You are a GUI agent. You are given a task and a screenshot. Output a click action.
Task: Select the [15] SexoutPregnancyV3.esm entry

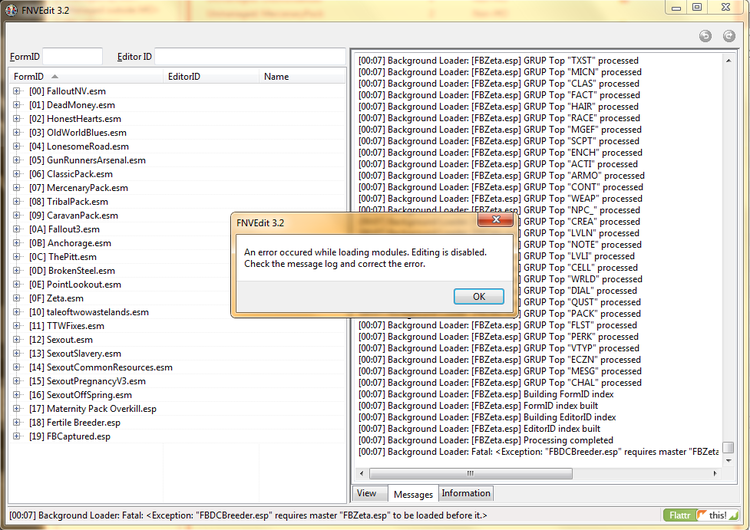87,381
